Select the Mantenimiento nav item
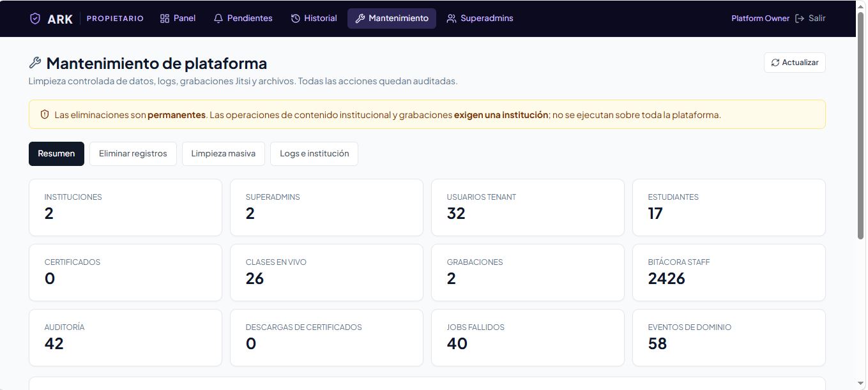The height and width of the screenshot is (390, 868). coord(392,19)
